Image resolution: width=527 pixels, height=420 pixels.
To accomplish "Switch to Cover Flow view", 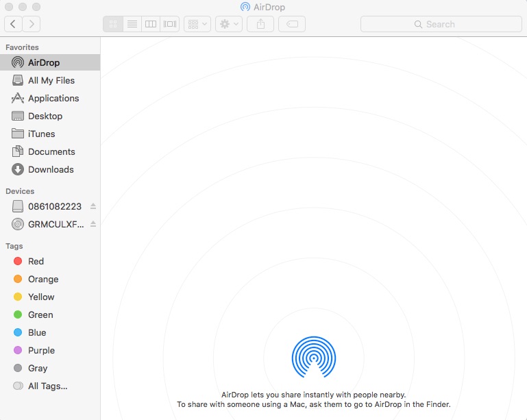I will point(170,24).
